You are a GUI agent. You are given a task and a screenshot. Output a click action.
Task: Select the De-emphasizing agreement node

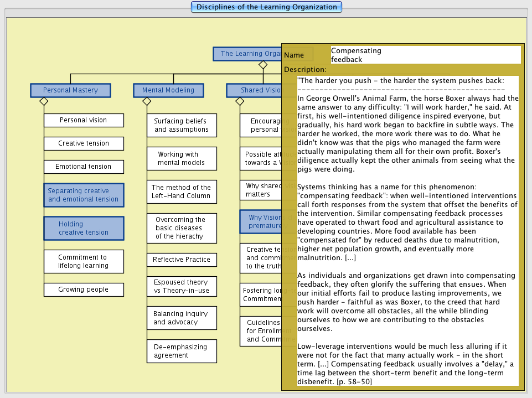tap(182, 351)
